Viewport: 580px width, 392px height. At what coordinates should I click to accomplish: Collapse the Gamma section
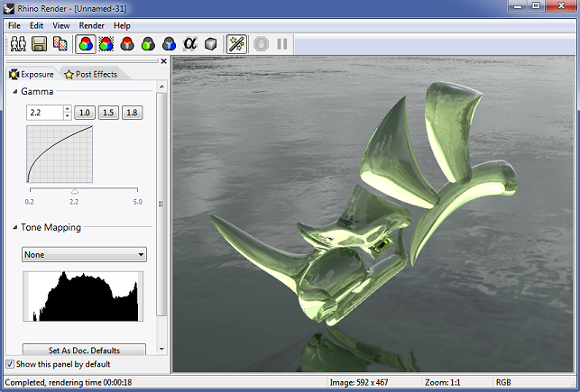[x=15, y=92]
